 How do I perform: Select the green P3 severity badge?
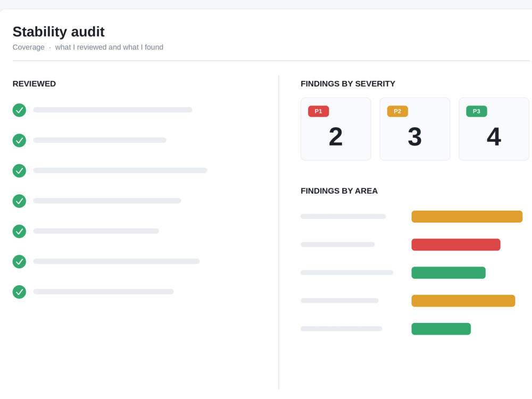click(x=476, y=111)
